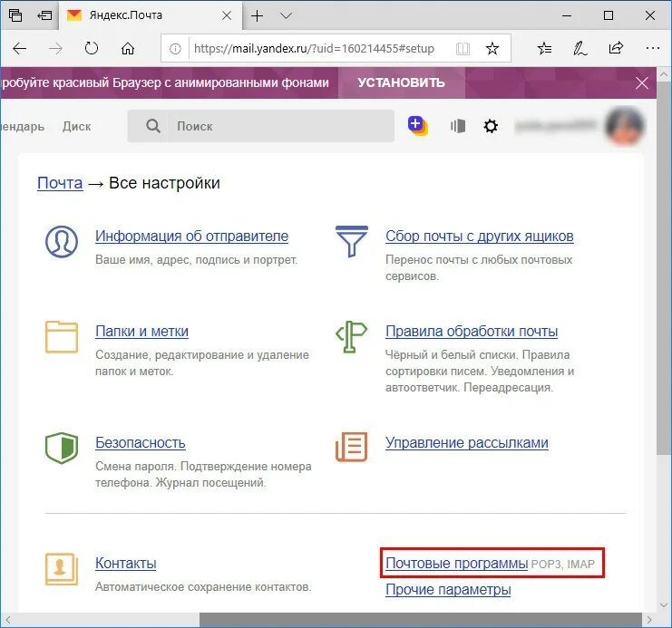Open a new tab with plus button
The image size is (672, 628).
(258, 15)
